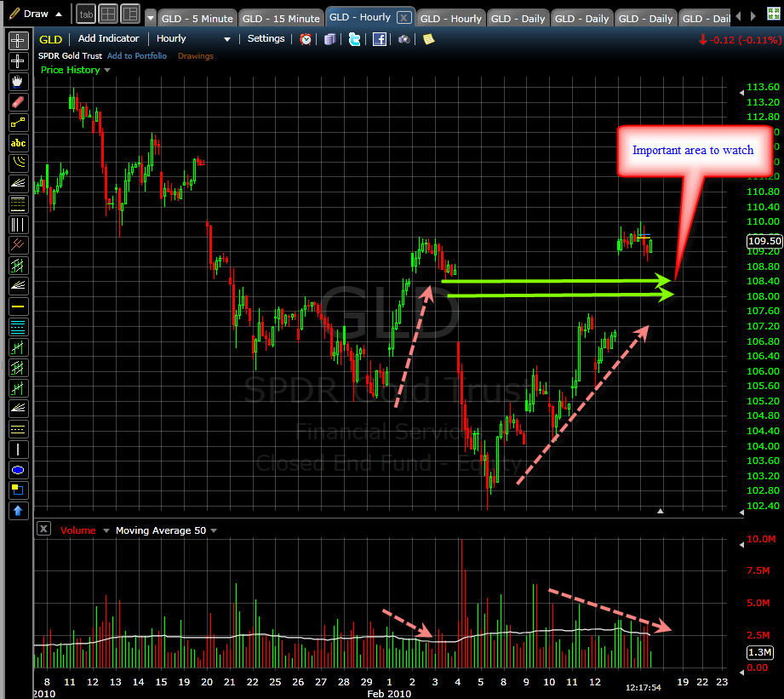
Task: Select the abc text annotation tool
Action: (18, 143)
